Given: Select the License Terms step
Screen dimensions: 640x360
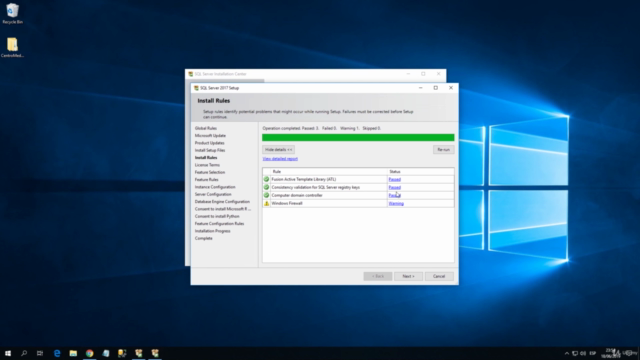Looking at the screenshot, I should point(207,165).
